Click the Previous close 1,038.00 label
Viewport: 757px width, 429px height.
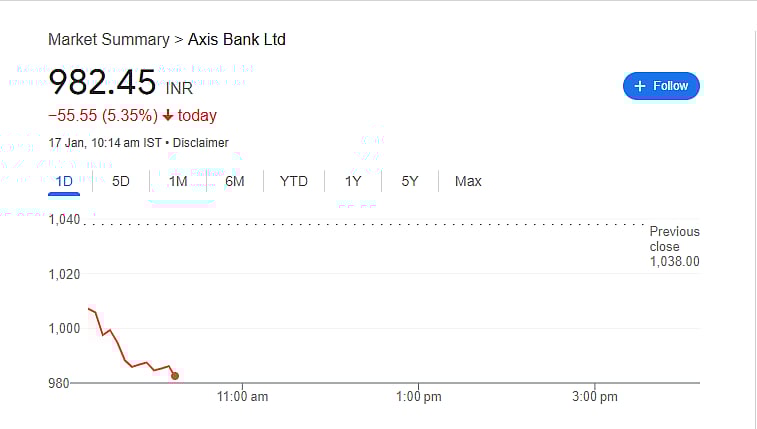674,246
